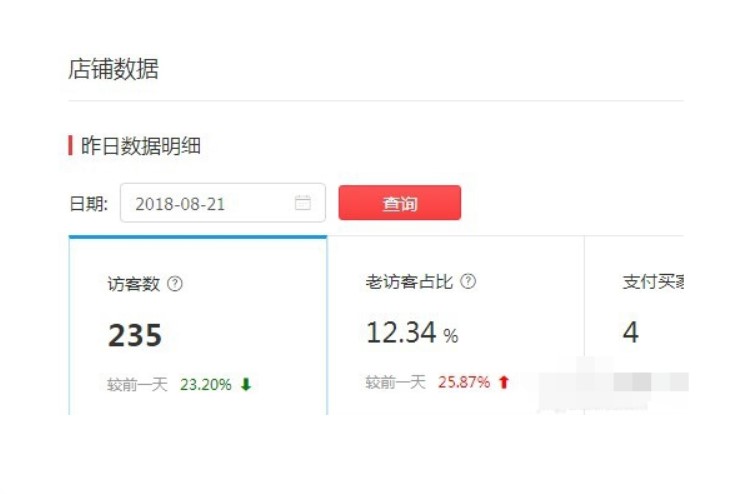This screenshot has width=731, height=494.
Task: Click the red up arrow under 老访客占比
Action: [x=503, y=382]
